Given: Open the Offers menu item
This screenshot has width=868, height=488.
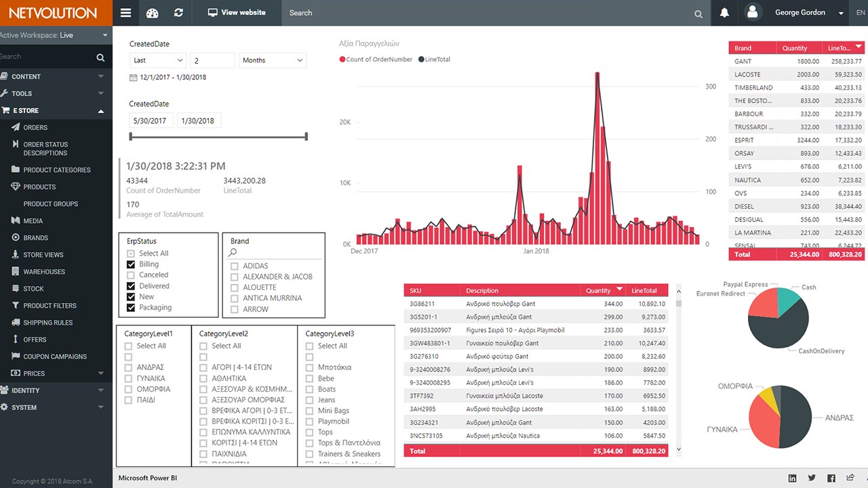Looking at the screenshot, I should [35, 340].
